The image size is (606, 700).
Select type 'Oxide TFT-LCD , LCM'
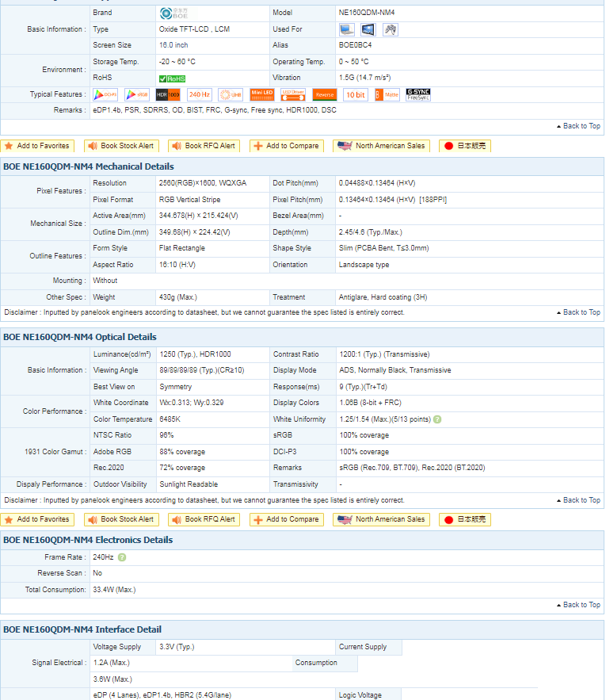195,29
